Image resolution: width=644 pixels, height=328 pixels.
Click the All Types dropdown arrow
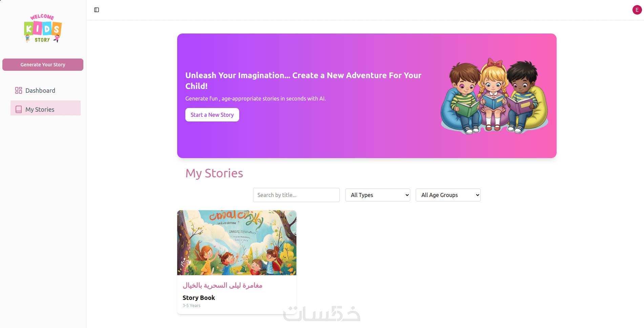407,195
